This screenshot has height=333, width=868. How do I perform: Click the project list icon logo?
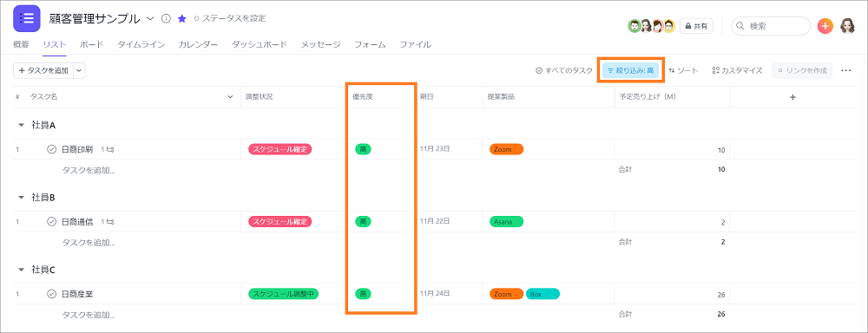[x=27, y=17]
